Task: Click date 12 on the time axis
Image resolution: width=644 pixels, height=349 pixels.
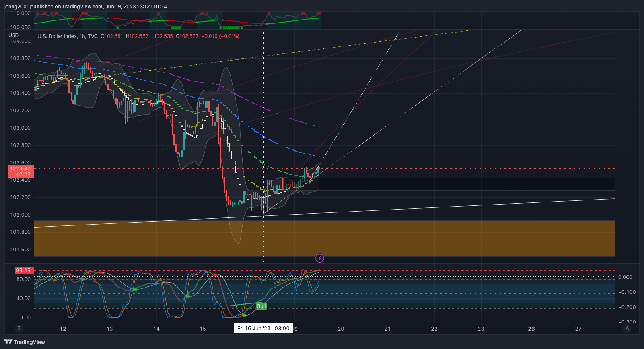Action: tap(63, 329)
